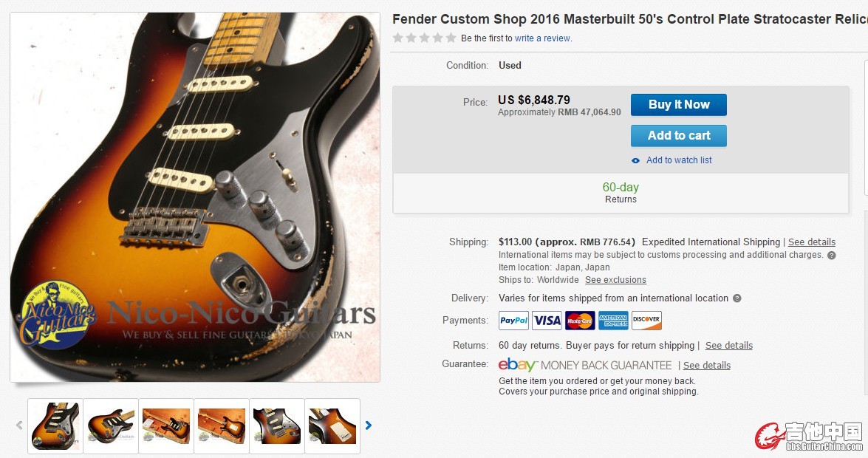The height and width of the screenshot is (458, 868).
Task: Select the guitar-in-case third thumbnail
Action: pyautogui.click(x=166, y=426)
